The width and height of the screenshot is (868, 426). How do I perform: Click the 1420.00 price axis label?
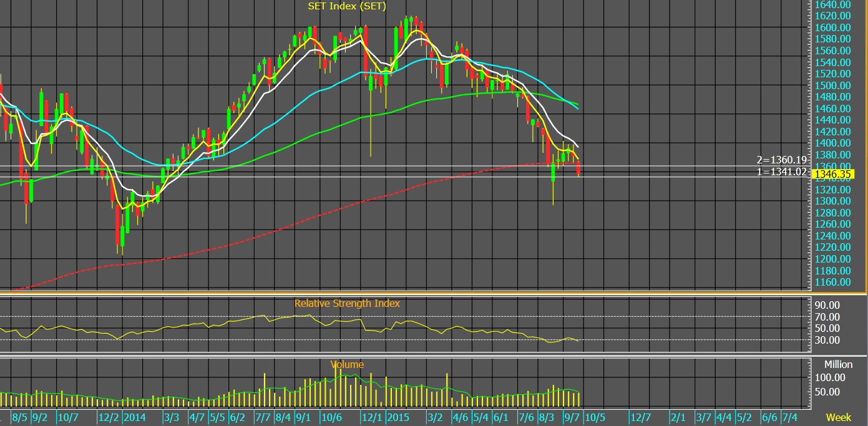[833, 132]
